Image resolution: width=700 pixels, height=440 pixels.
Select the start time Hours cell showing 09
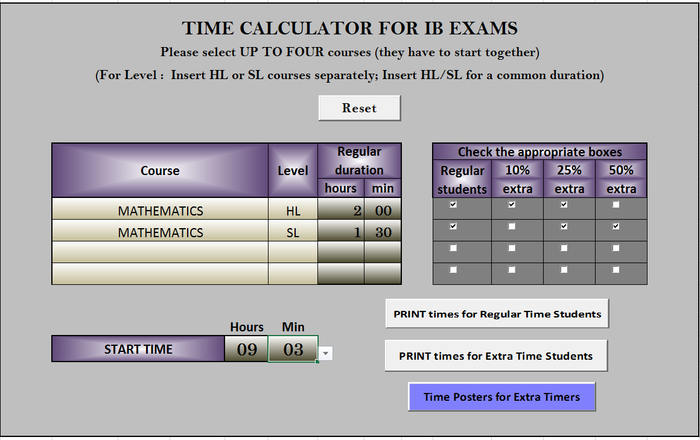(248, 349)
